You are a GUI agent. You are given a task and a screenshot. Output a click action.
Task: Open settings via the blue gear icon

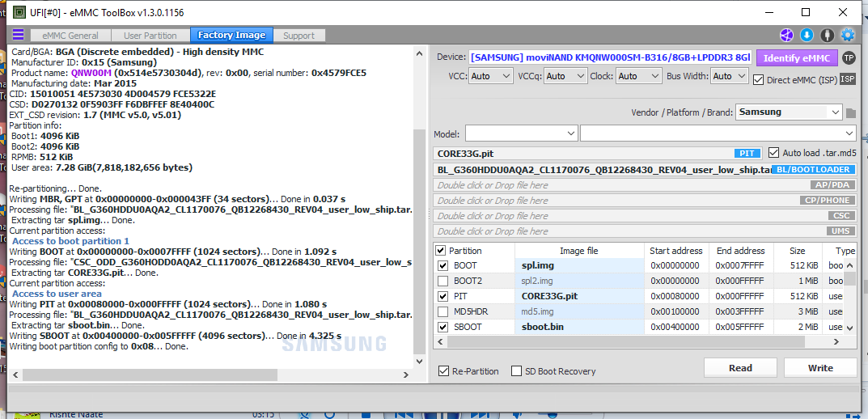click(x=848, y=36)
